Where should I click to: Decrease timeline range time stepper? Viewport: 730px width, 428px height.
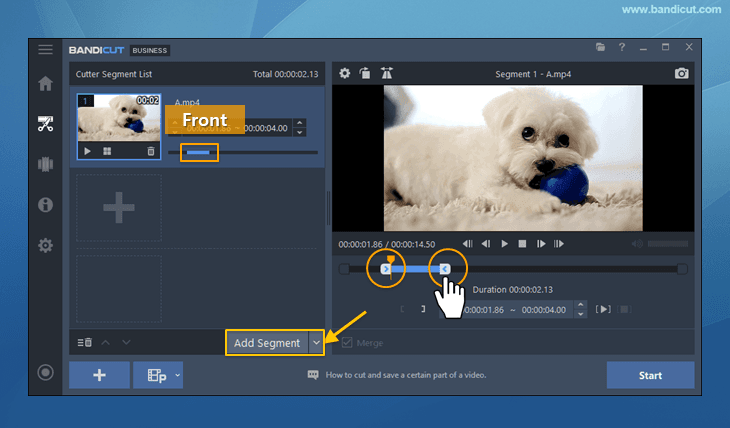[581, 314]
